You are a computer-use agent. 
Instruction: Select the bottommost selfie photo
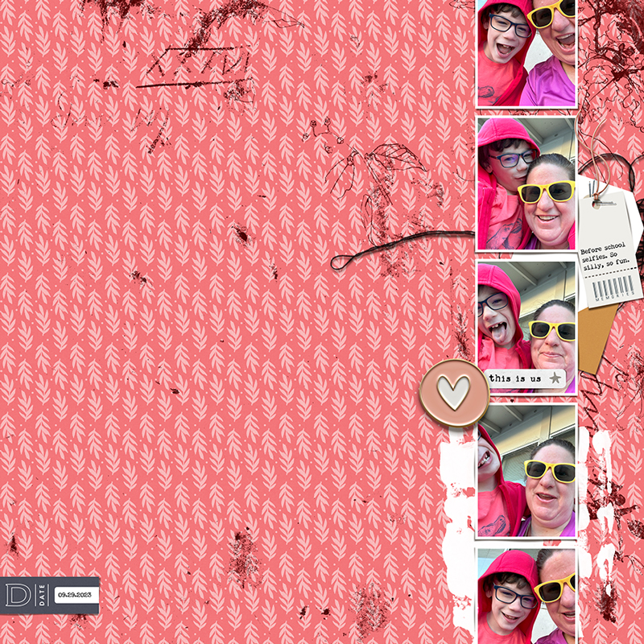(x=526, y=596)
